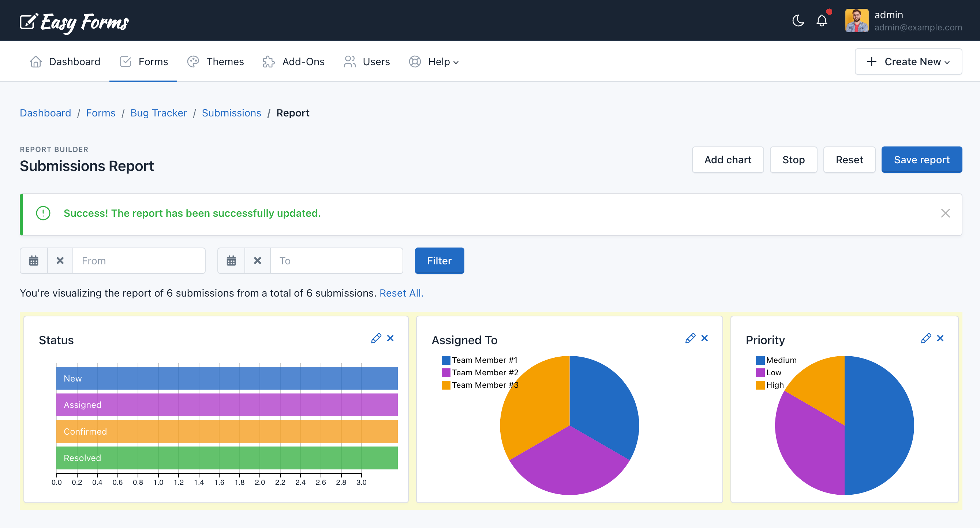Edit the Assigned To chart

coord(690,338)
